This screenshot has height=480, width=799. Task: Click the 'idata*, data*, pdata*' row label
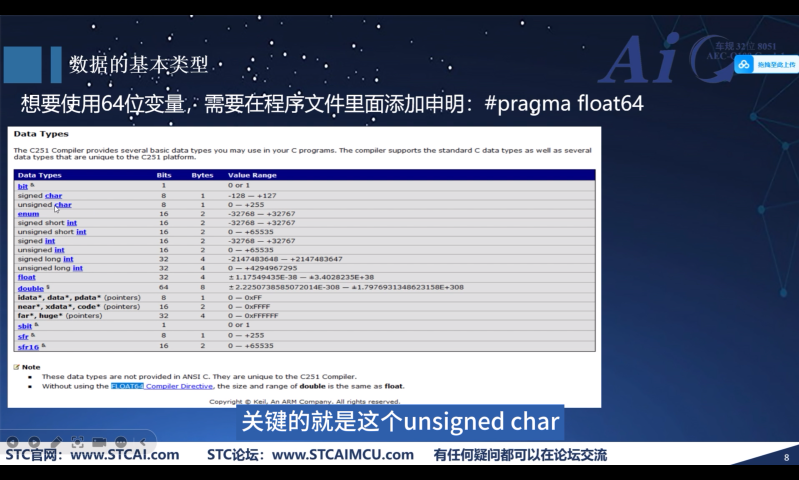pyautogui.click(x=78, y=298)
